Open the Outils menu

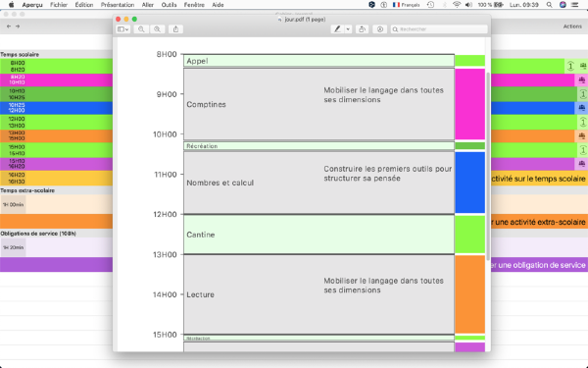(x=169, y=5)
